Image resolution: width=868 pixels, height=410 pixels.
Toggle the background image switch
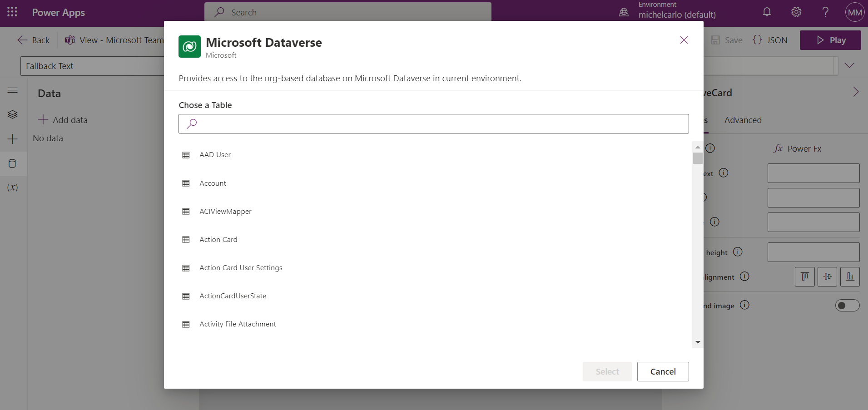(x=847, y=305)
